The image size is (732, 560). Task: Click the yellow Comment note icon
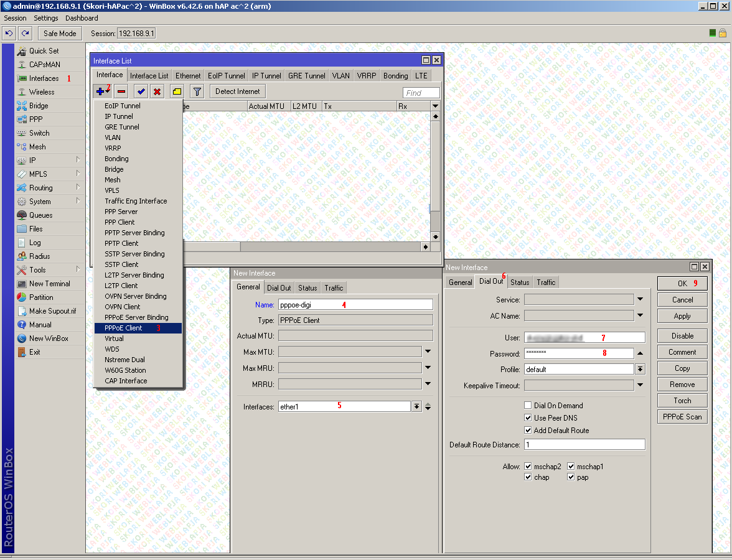(x=177, y=91)
